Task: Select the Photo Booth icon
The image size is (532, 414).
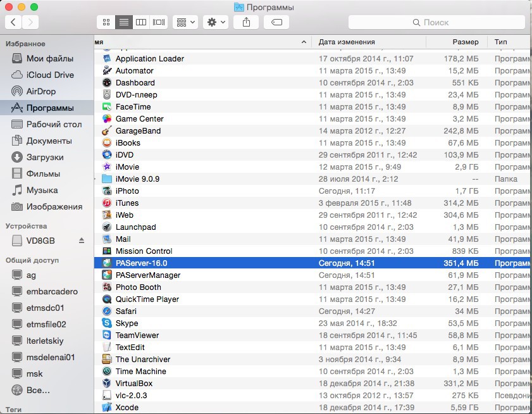Action: (x=106, y=287)
